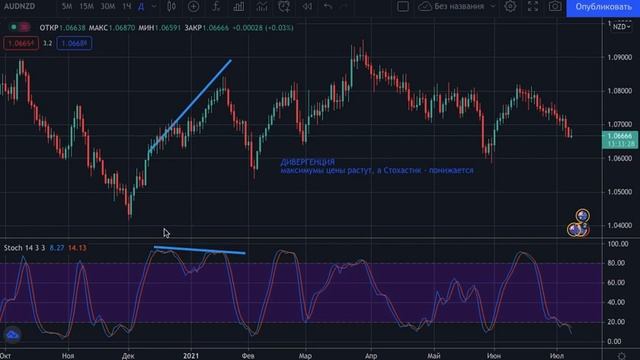Click the МАКС 1.06870 high value
Viewport: 640px width, 360px height.
tap(112, 28)
